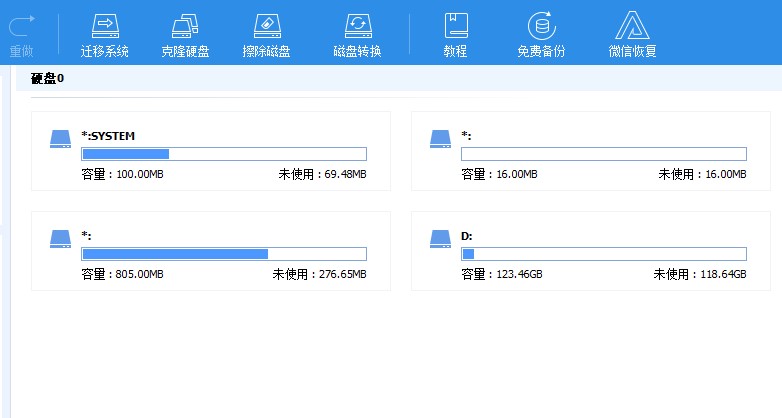Click the Redo (重做) arrow icon
The image size is (782, 418).
point(21,25)
